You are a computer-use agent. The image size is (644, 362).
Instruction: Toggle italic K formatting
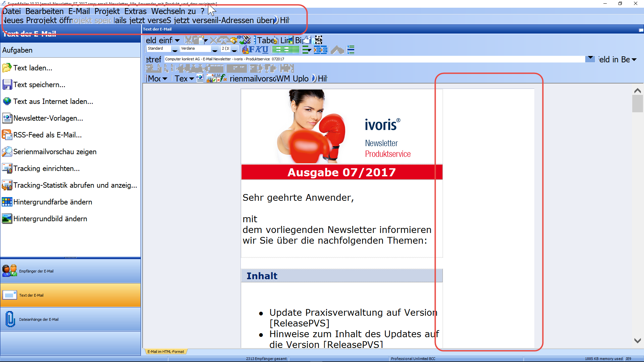(x=258, y=50)
